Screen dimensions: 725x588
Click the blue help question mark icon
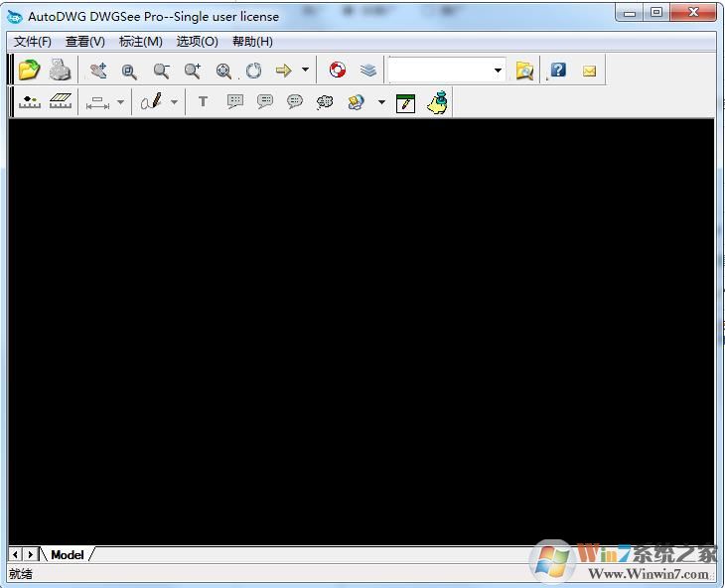pos(558,71)
